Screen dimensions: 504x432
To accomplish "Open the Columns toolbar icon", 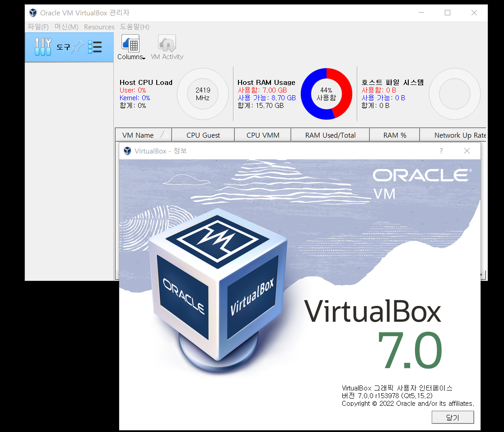I will coord(130,43).
